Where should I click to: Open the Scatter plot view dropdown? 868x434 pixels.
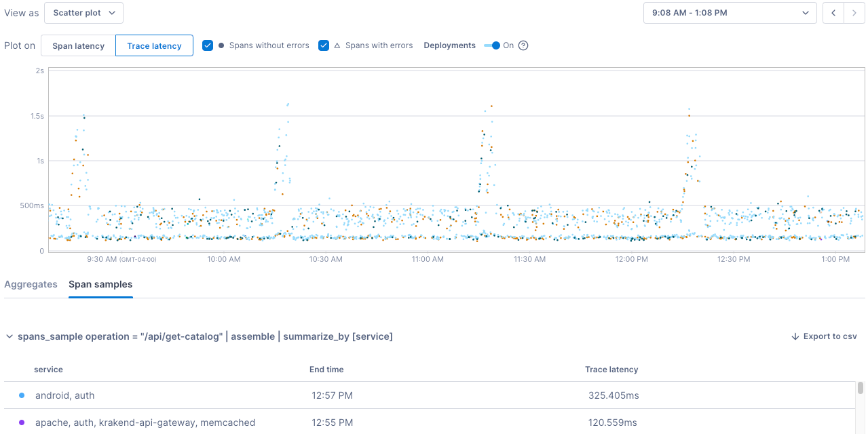point(83,13)
